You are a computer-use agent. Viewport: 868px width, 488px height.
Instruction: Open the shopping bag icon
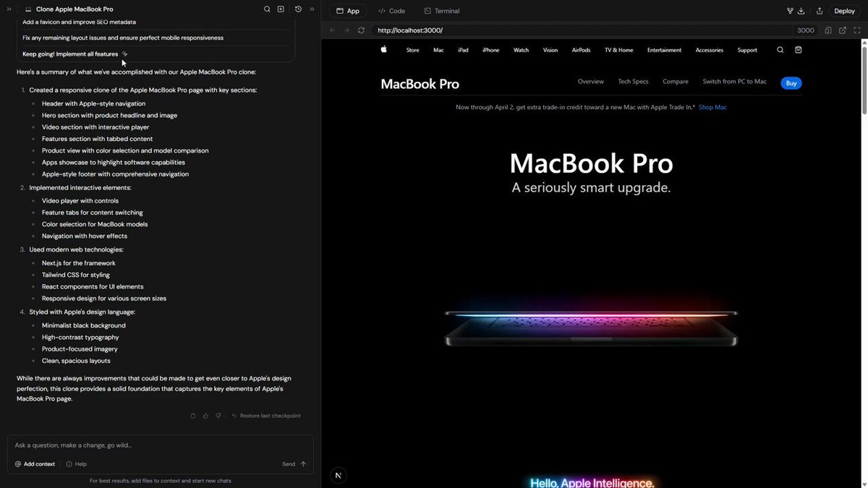pyautogui.click(x=798, y=50)
